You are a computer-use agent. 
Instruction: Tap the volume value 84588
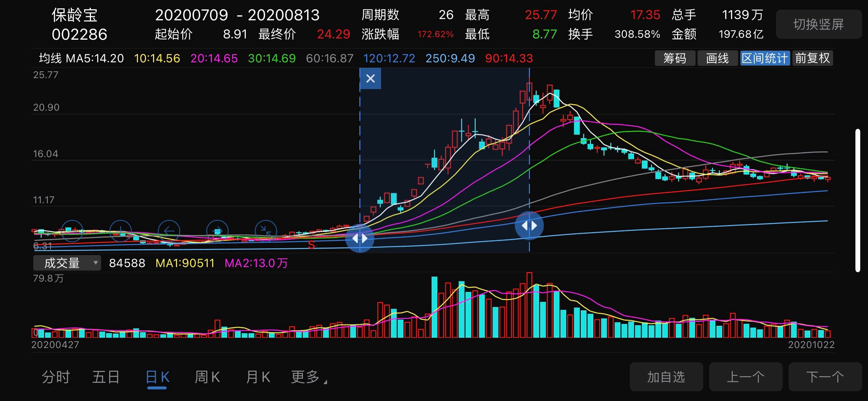click(127, 263)
